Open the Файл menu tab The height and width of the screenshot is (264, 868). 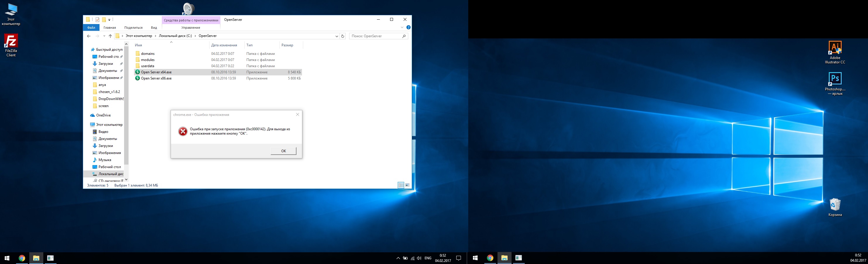click(91, 28)
